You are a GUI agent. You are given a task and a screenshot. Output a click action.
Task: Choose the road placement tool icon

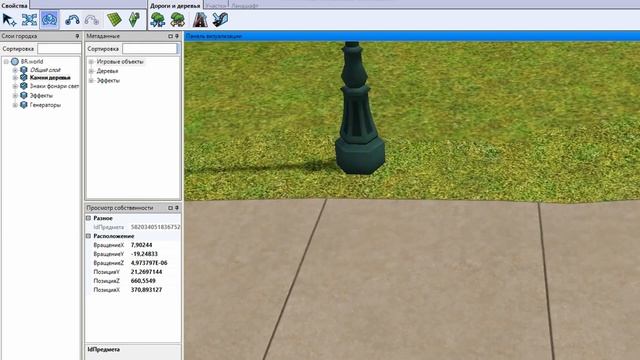[200, 20]
